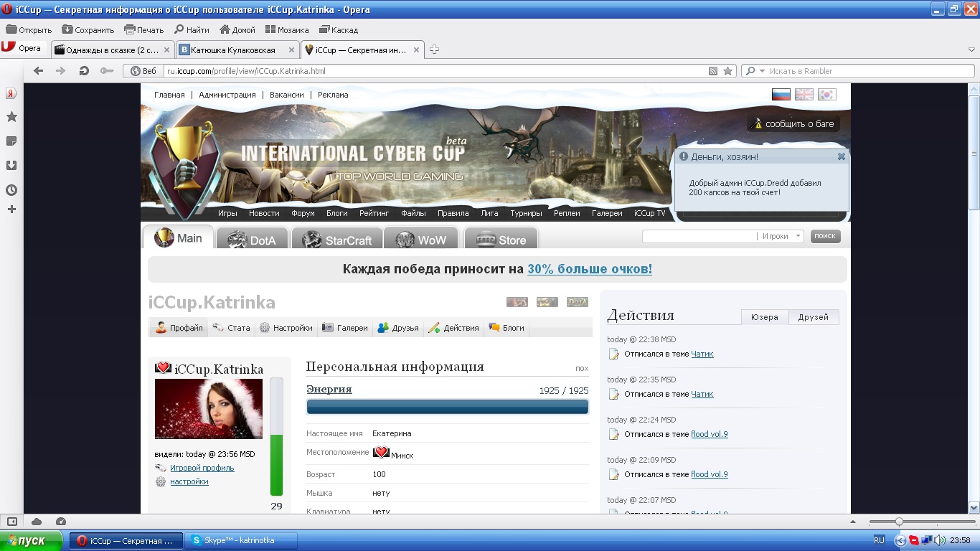Open bookmarks star in the Opera sidebar
The image size is (980, 551).
11,117
